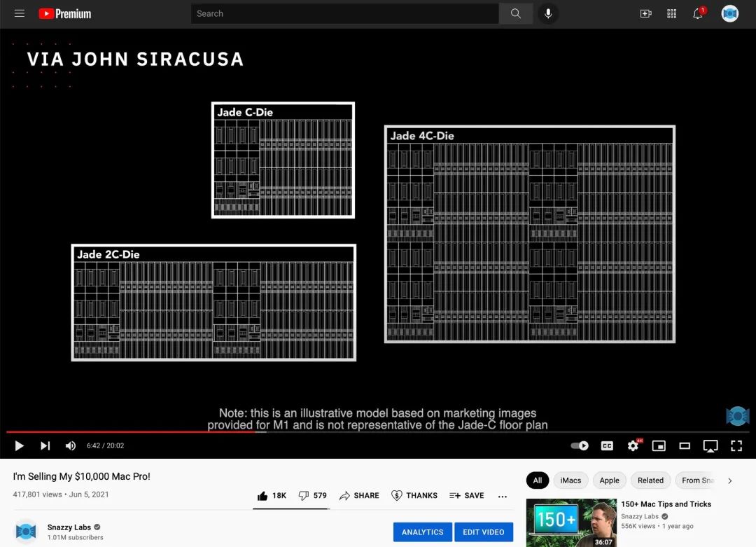
Task: Select the iMacs filter chip
Action: pos(570,480)
